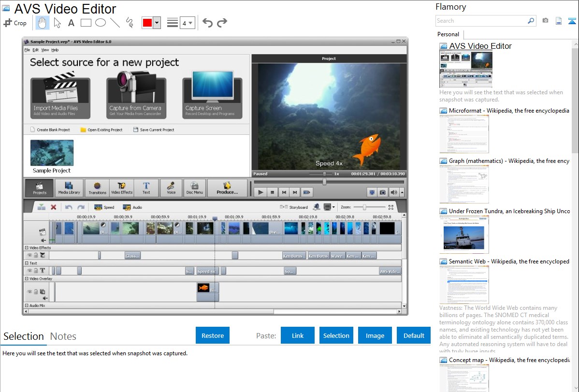Pick the straight line tool
This screenshot has width=579, height=392.
(x=115, y=23)
